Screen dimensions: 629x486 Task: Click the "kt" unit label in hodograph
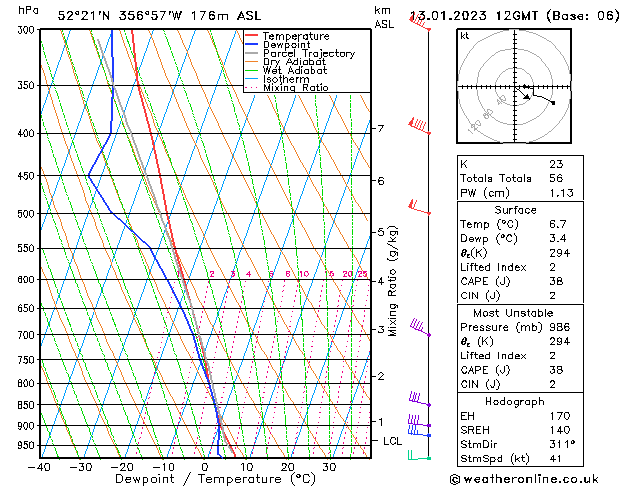[x=465, y=36]
